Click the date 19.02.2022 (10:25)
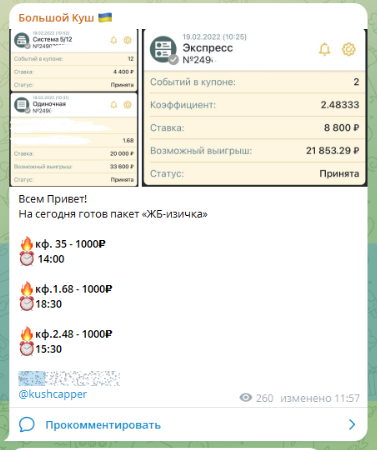This screenshot has width=377, height=450. point(214,37)
